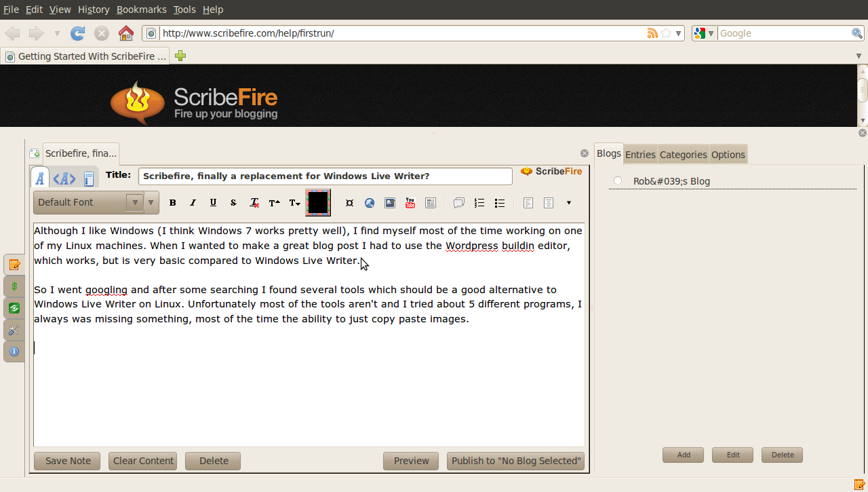Insert a link with the globe icon
The height and width of the screenshot is (492, 868).
click(x=370, y=203)
